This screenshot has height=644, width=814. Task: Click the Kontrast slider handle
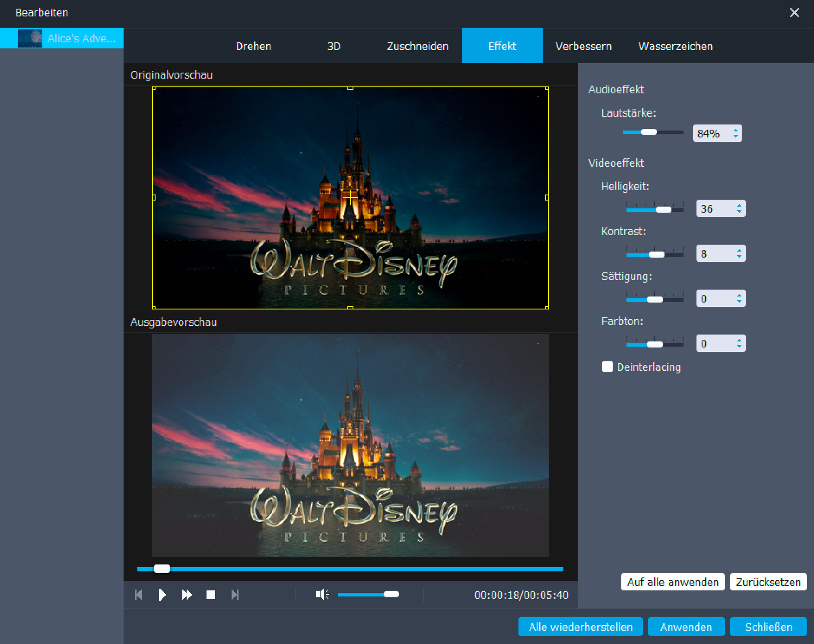coord(657,255)
